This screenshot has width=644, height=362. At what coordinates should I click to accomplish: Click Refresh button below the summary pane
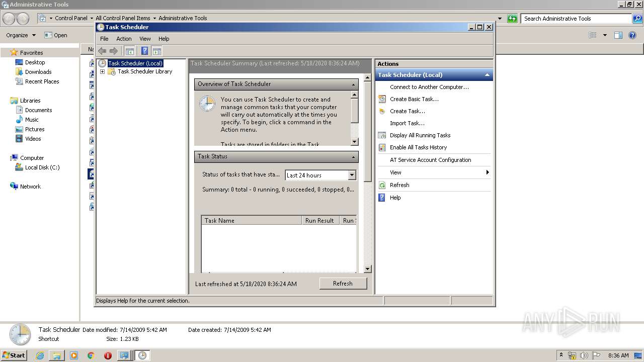click(x=343, y=284)
